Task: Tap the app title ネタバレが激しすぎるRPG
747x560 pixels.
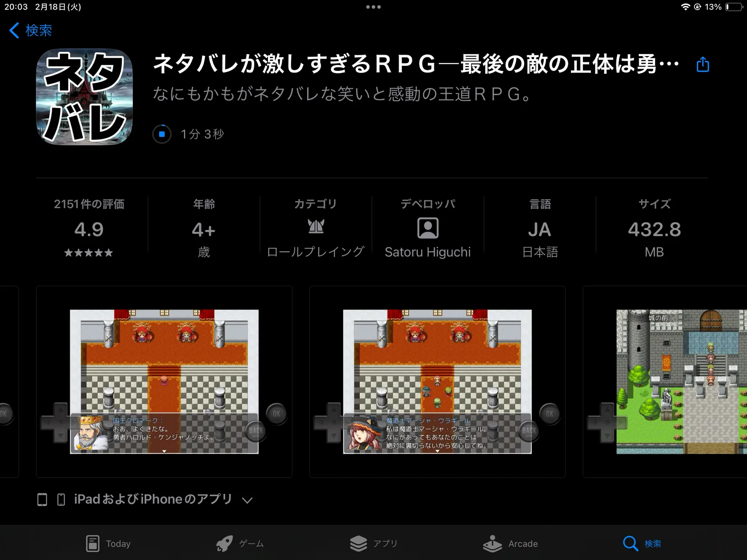Action: pos(416,64)
